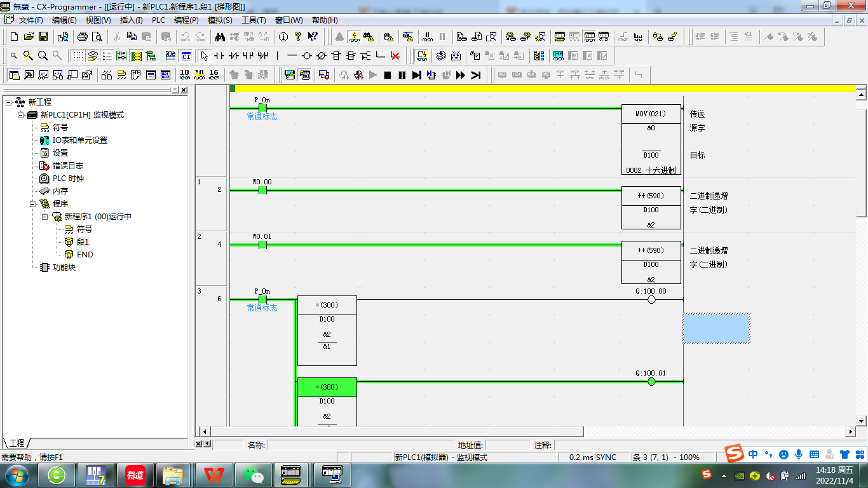Image resolution: width=868 pixels, height=488 pixels.
Task: Collapse the 程序 tree node
Action: tap(32, 204)
